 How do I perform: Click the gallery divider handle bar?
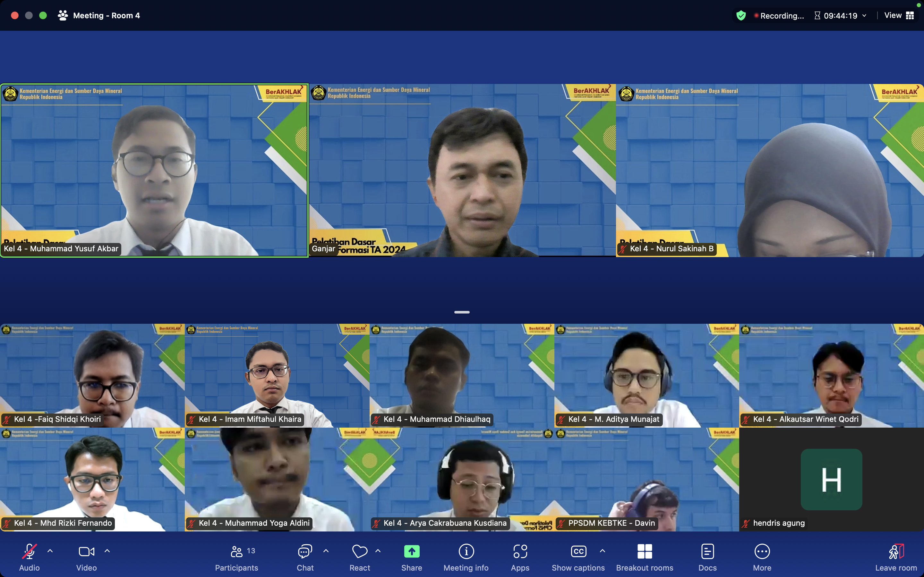[462, 312]
